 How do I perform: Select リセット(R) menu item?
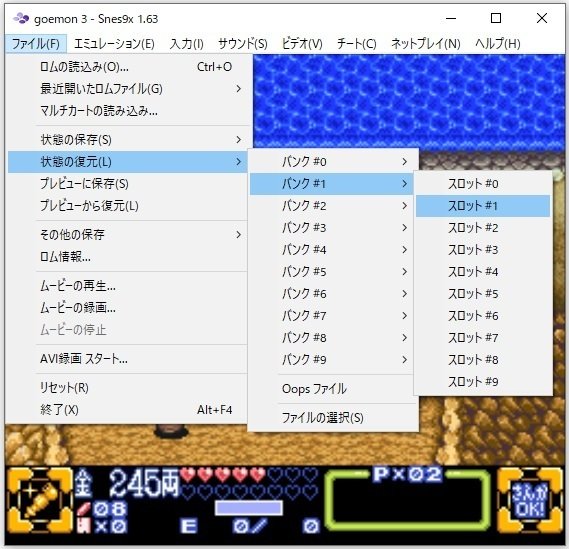(x=127, y=388)
